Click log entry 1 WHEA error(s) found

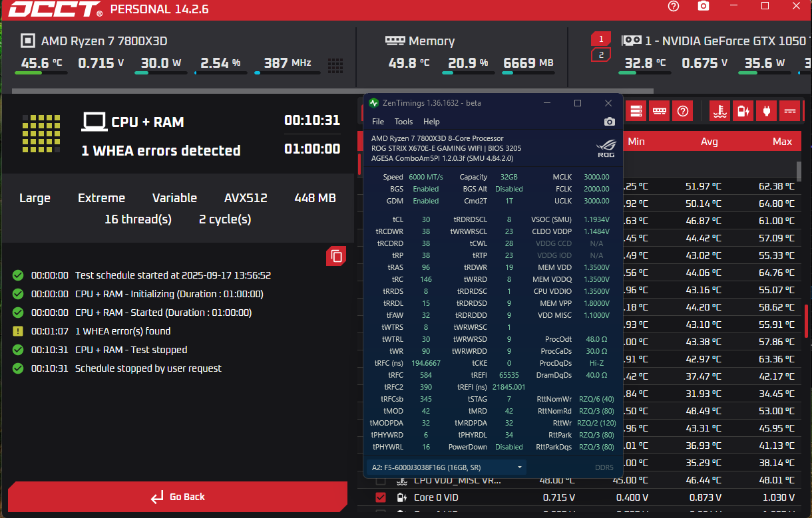[122, 331]
